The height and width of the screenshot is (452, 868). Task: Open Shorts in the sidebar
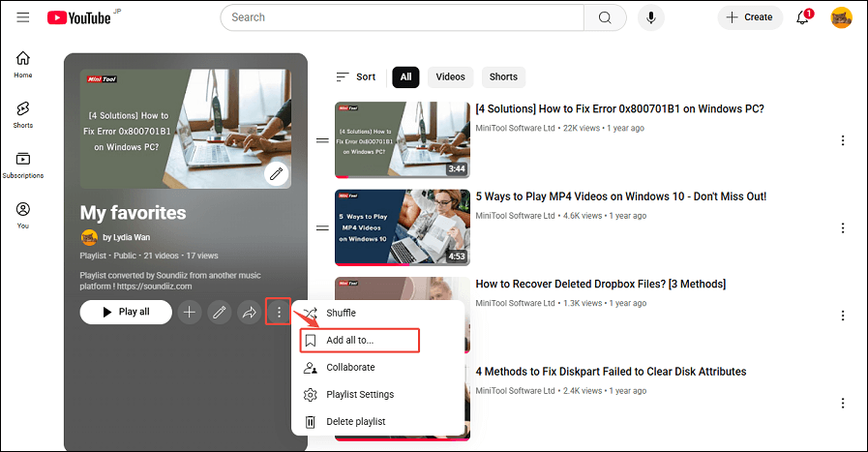tap(22, 115)
